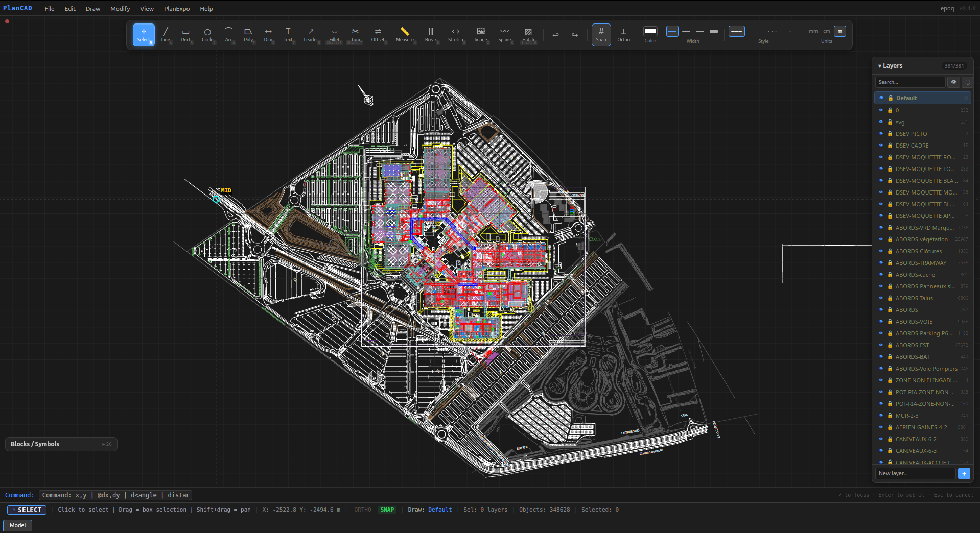This screenshot has width=980, height=533.
Task: Set units to millimeters
Action: (813, 31)
